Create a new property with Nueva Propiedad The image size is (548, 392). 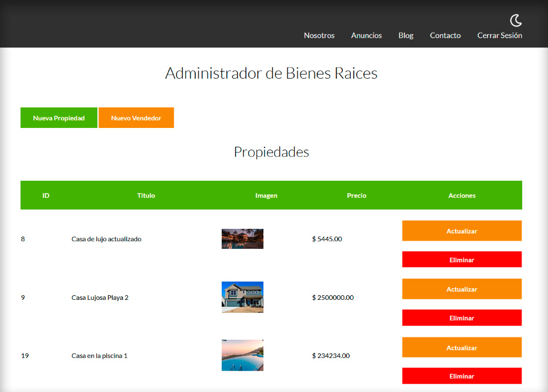click(x=59, y=117)
